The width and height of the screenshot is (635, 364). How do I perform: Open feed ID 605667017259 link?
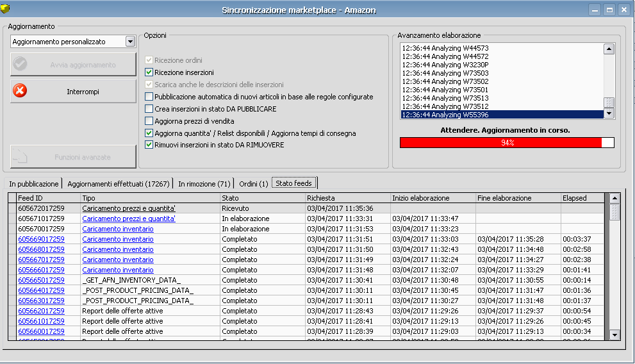click(41, 260)
